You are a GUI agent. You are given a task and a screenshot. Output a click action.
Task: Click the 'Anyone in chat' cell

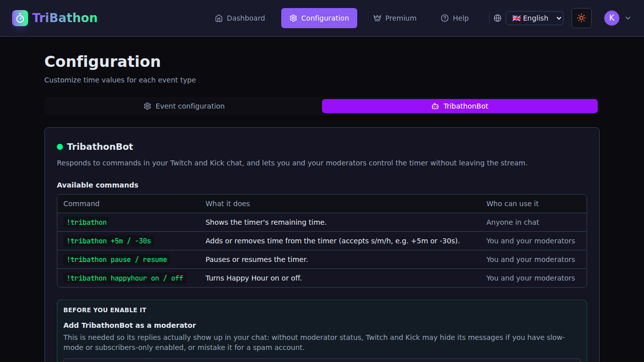[x=513, y=222]
